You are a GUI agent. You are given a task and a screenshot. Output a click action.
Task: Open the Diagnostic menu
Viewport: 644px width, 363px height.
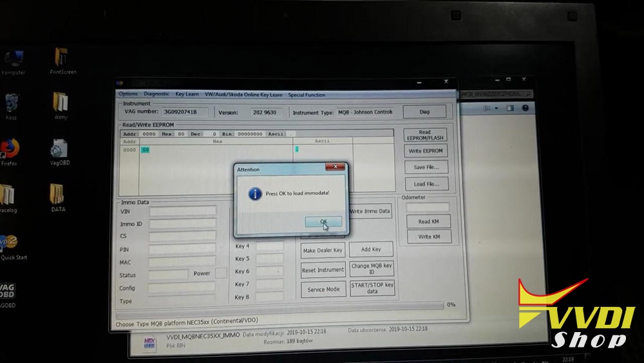coord(156,94)
